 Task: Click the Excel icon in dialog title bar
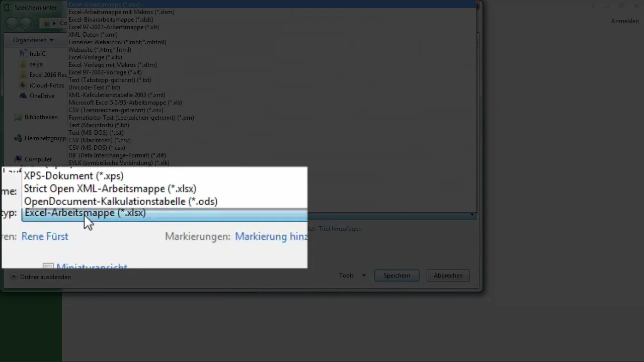(8, 8)
